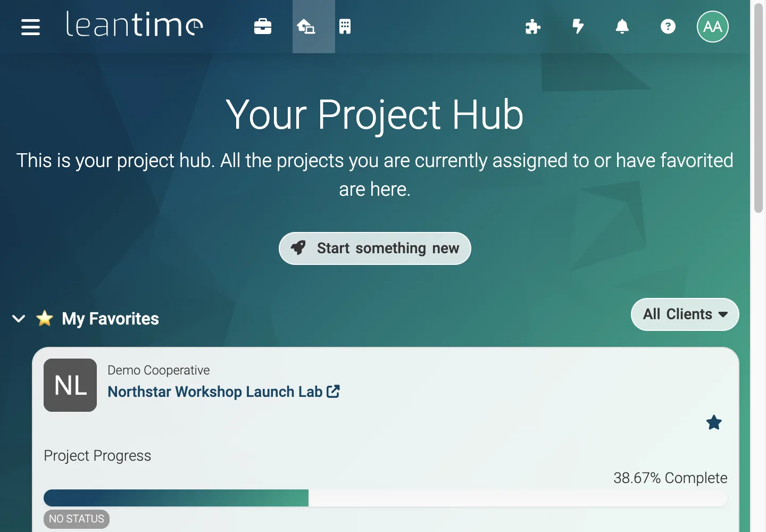This screenshot has width=766, height=532.
Task: Click the Demo Cooperative client name
Action: click(x=159, y=370)
